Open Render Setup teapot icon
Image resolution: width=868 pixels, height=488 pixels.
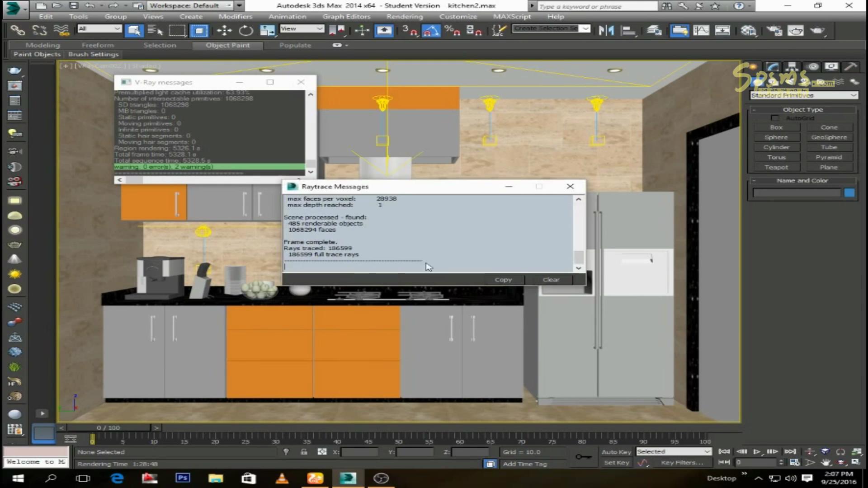774,30
